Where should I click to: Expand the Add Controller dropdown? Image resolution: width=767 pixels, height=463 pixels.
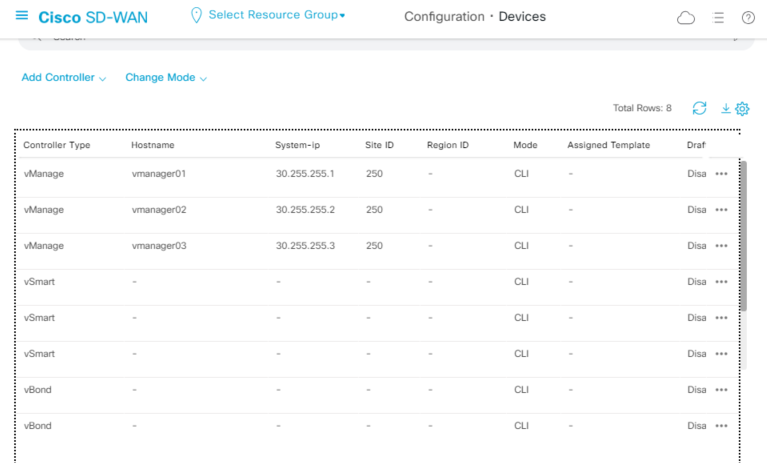coord(64,78)
